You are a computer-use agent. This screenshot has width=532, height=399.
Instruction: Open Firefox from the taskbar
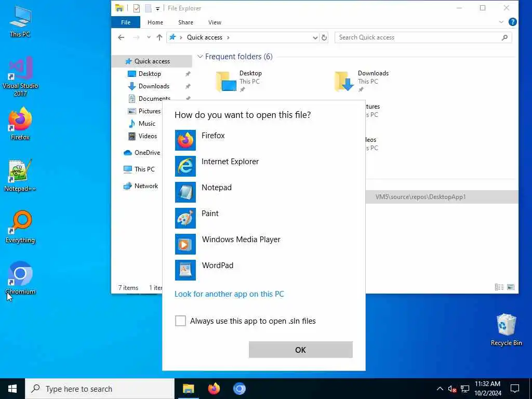(214, 389)
